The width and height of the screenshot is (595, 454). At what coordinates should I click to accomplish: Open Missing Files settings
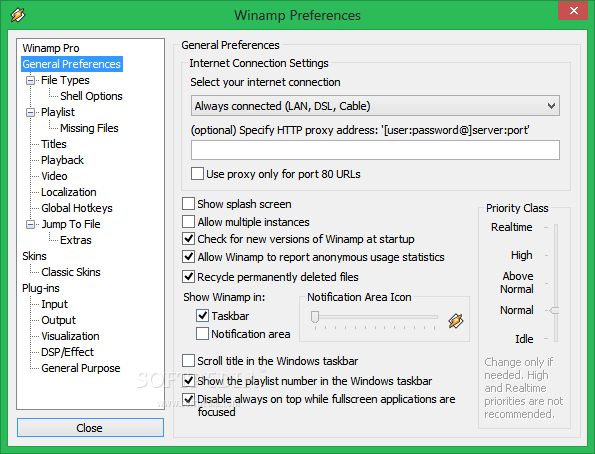pyautogui.click(x=89, y=128)
